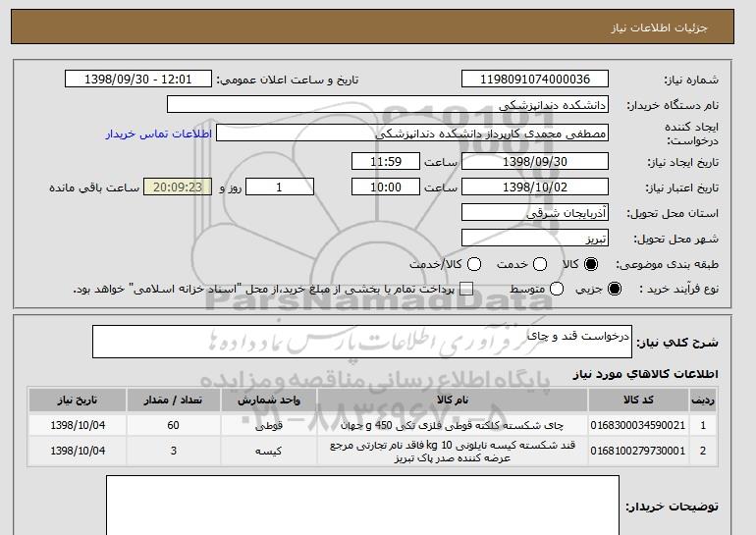
Task: Click the کد کالا column header
Action: tap(638, 401)
